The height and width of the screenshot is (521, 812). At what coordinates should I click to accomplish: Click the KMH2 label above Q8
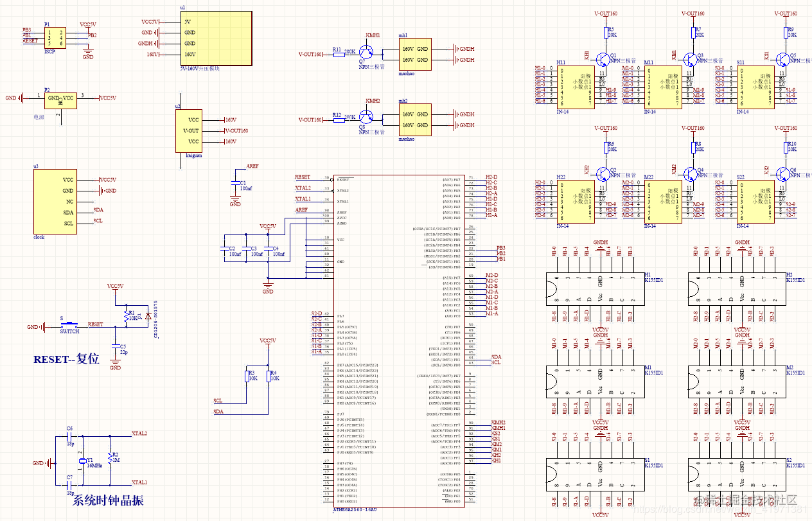pyautogui.click(x=373, y=101)
